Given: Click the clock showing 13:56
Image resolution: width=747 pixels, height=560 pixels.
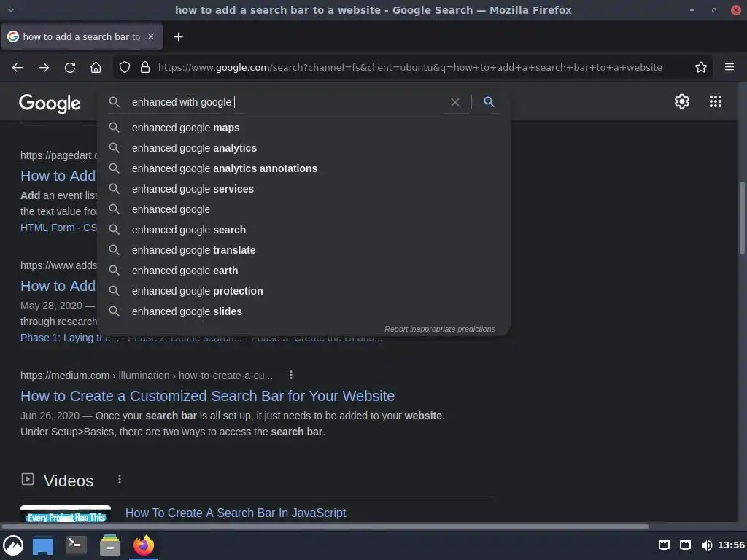Looking at the screenshot, I should click(x=731, y=545).
